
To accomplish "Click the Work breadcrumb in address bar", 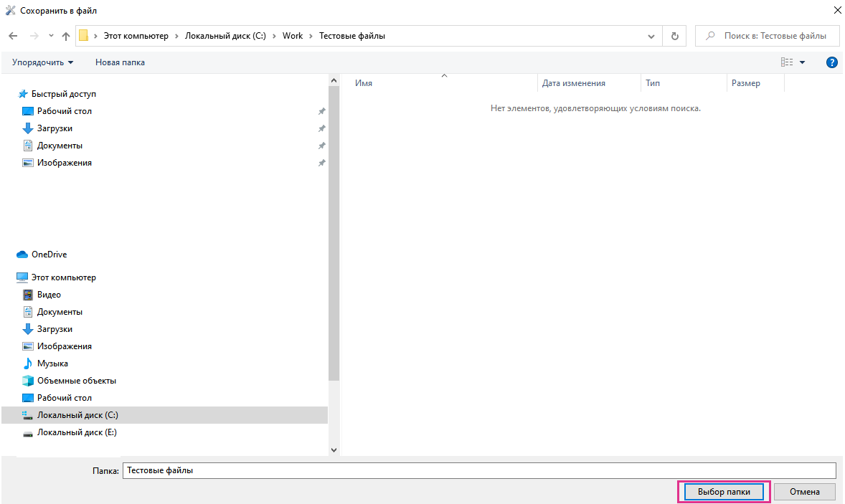I will pos(293,36).
